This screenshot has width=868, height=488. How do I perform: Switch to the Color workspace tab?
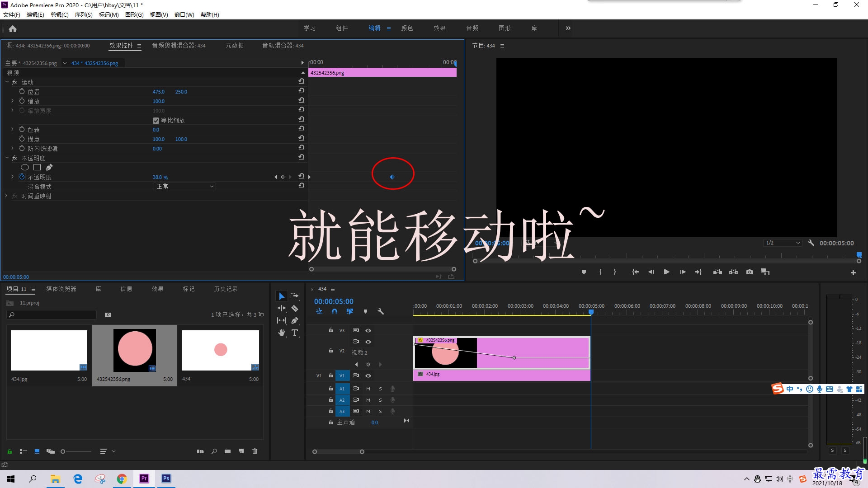click(x=407, y=28)
